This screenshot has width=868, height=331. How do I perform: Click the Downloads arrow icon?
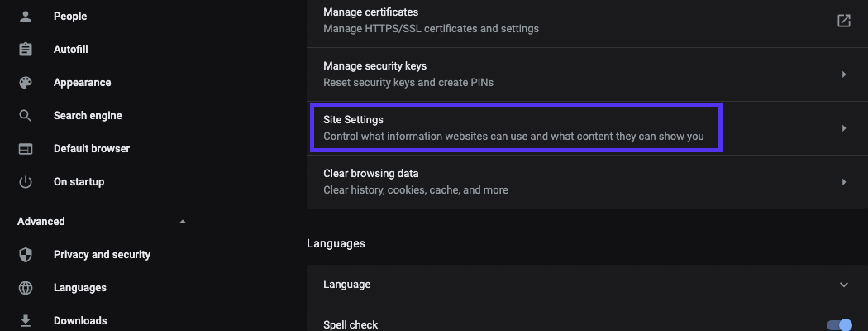[26, 320]
